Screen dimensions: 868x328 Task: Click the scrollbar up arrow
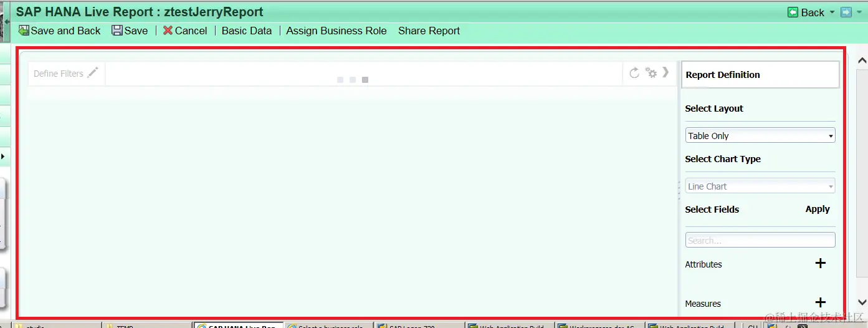(862, 60)
